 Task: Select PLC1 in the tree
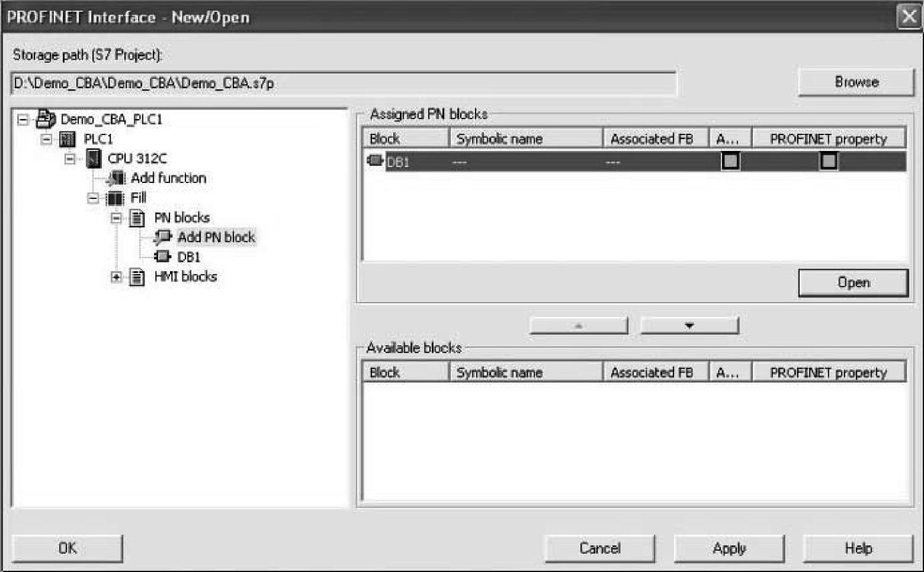tap(98, 139)
